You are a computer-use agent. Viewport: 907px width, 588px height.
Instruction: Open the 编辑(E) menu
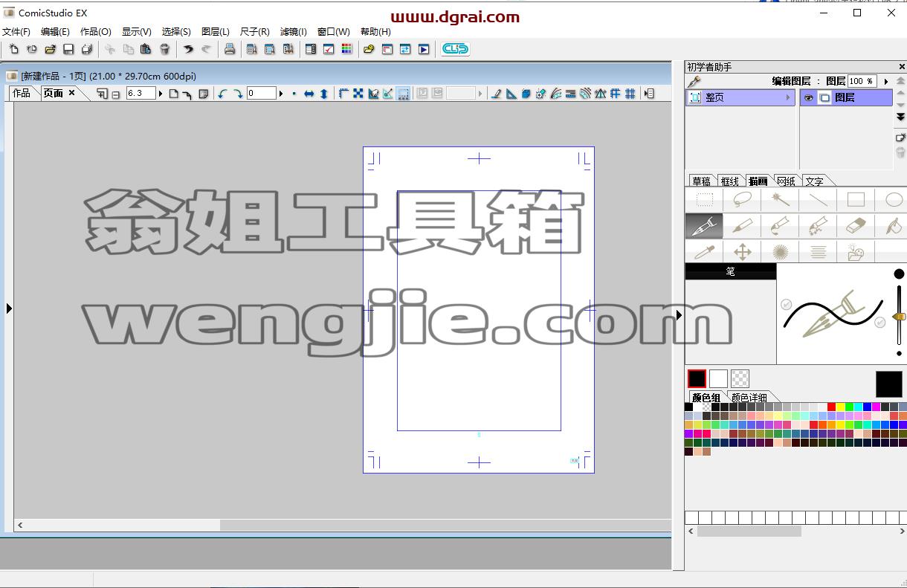(x=55, y=32)
